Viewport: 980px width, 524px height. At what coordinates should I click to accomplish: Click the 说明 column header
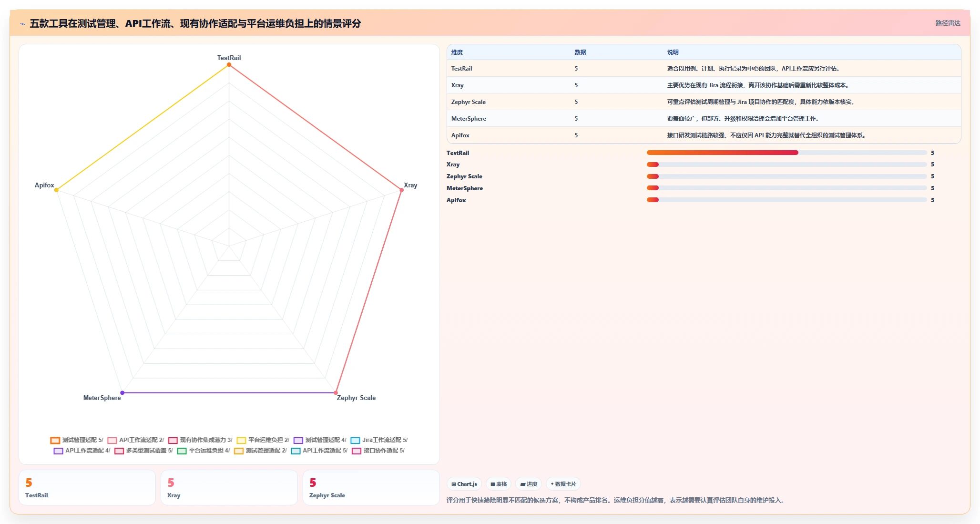coord(673,52)
